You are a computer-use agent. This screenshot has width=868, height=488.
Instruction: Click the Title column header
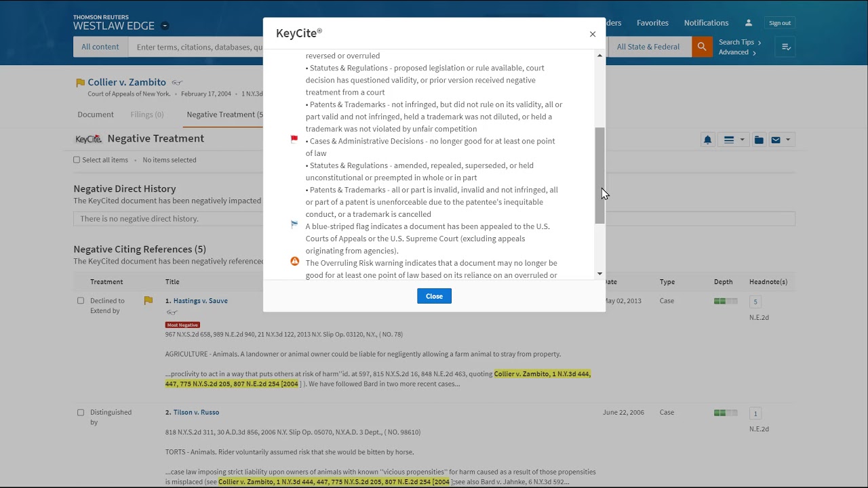pyautogui.click(x=172, y=282)
